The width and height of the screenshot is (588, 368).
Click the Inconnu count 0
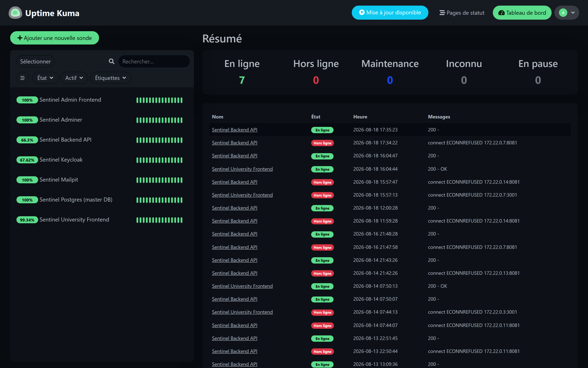coord(464,80)
